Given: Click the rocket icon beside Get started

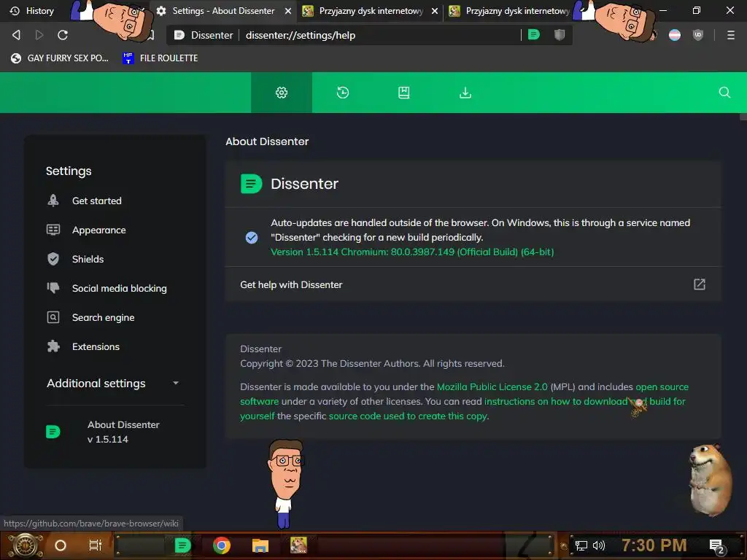Looking at the screenshot, I should tap(53, 201).
